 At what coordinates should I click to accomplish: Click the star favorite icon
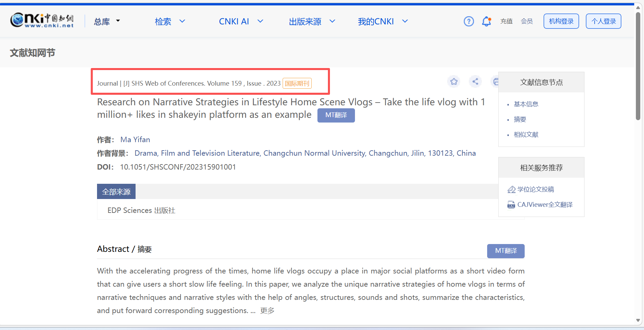pos(454,82)
